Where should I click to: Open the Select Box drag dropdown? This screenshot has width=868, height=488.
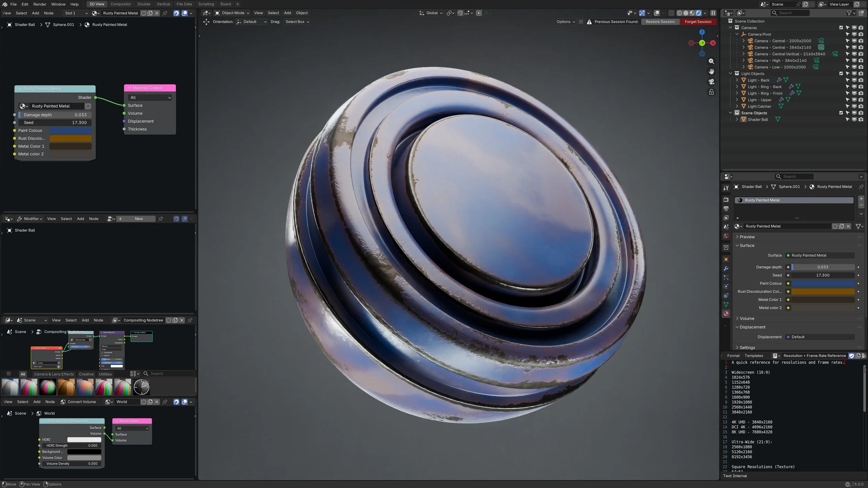point(297,22)
